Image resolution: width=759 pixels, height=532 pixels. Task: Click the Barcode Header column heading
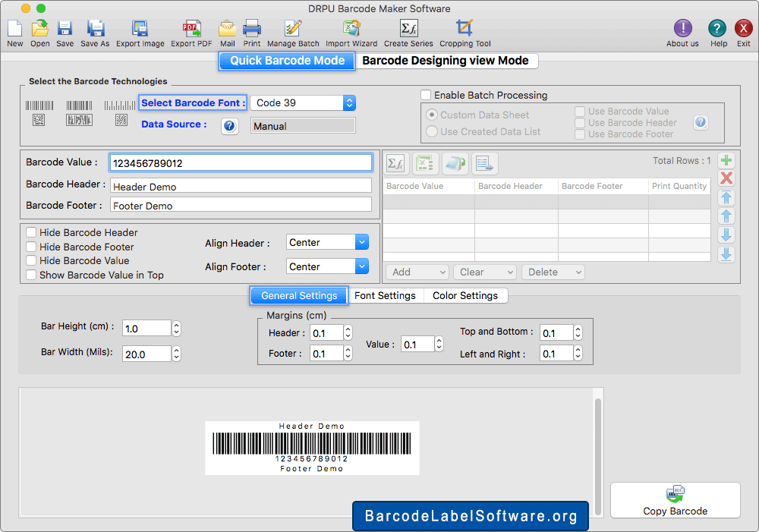(x=510, y=187)
